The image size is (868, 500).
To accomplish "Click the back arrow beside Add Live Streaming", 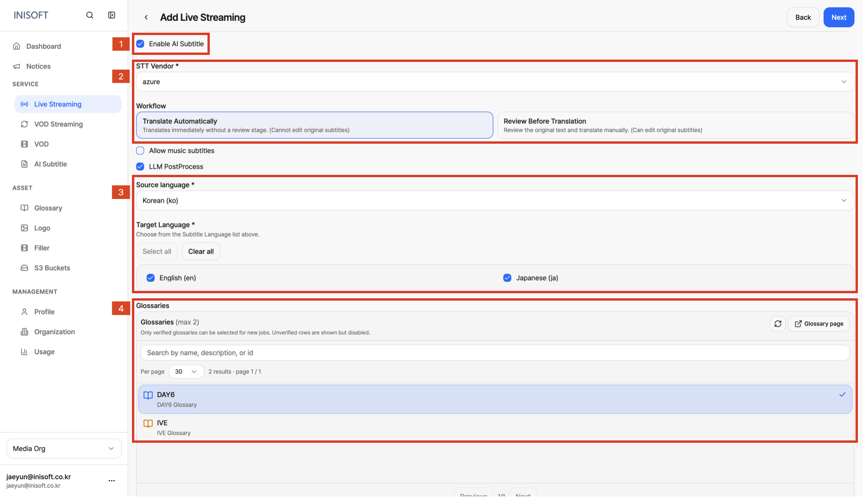I will 147,17.
